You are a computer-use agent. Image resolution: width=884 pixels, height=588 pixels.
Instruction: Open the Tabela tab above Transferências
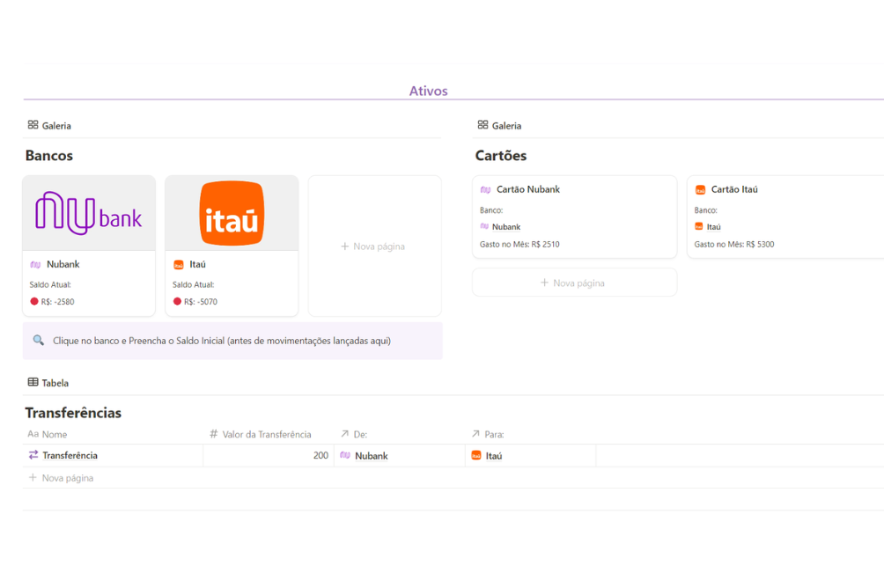pyautogui.click(x=55, y=383)
